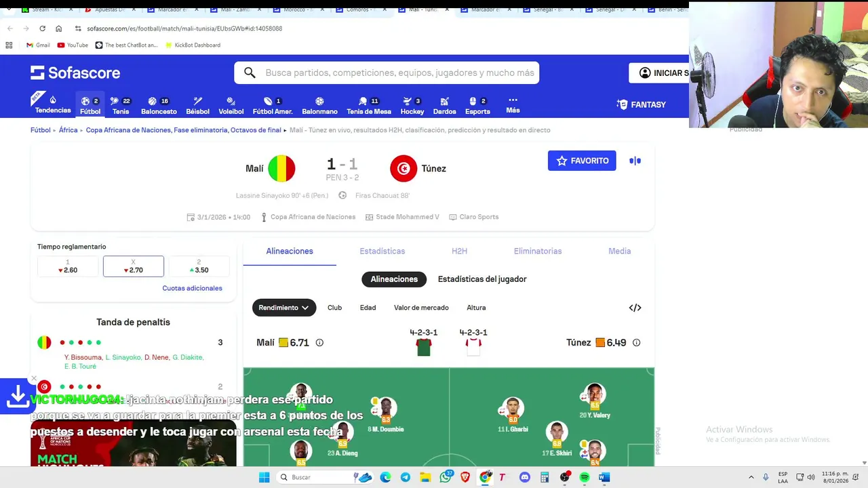Click the Mali team flag
The height and width of the screenshot is (488, 868).
[x=281, y=169]
